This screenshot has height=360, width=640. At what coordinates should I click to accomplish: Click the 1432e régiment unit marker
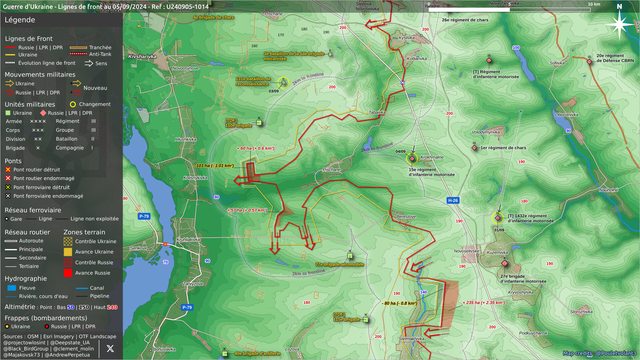[x=498, y=218]
